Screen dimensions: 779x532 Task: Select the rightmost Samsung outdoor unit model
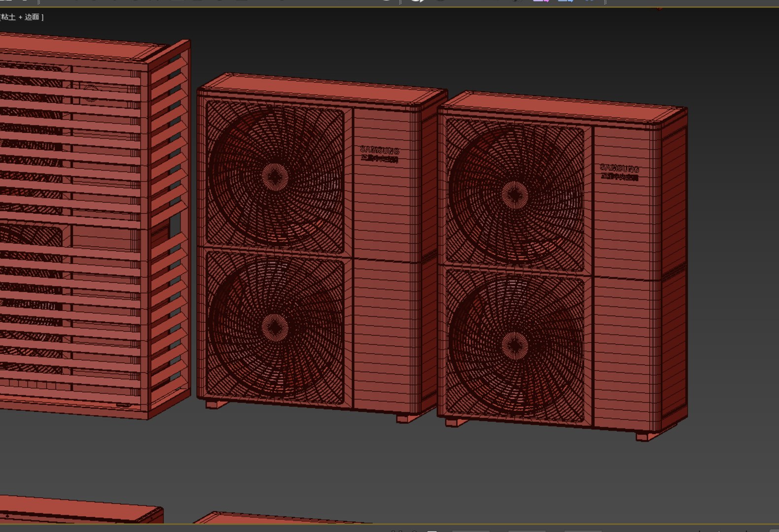tap(562, 266)
